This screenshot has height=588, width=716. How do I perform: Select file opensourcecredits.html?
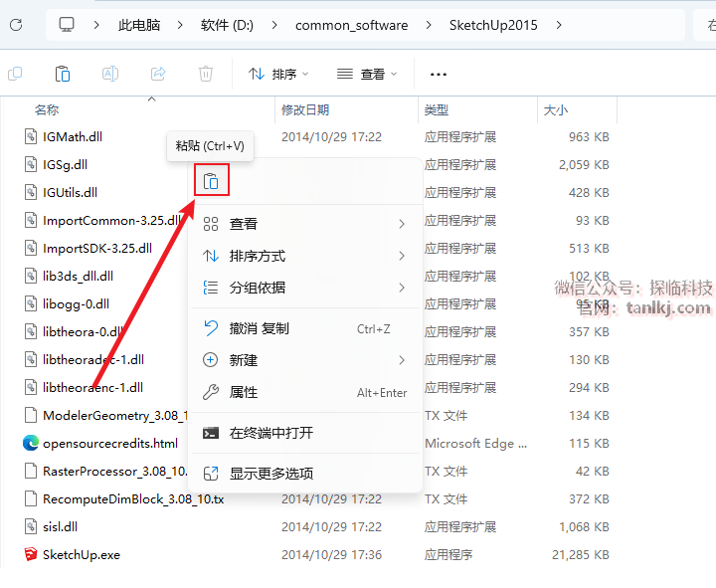pos(110,443)
